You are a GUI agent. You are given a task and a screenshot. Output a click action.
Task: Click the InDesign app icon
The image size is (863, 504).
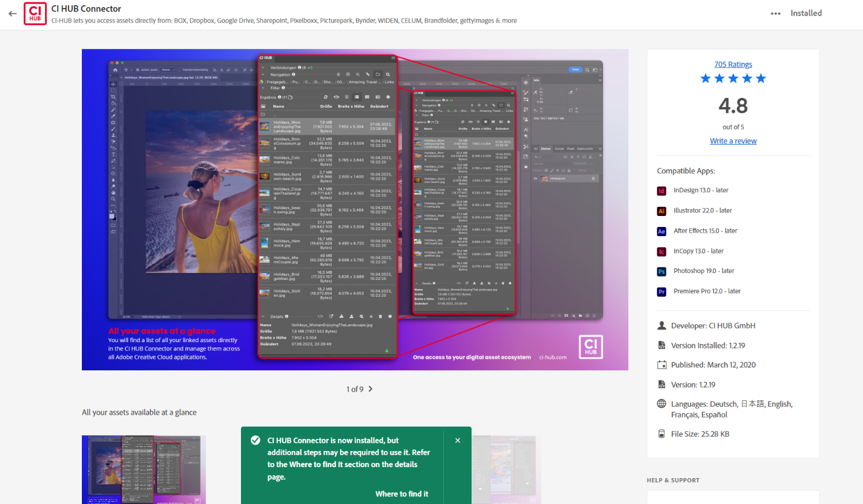[662, 191]
